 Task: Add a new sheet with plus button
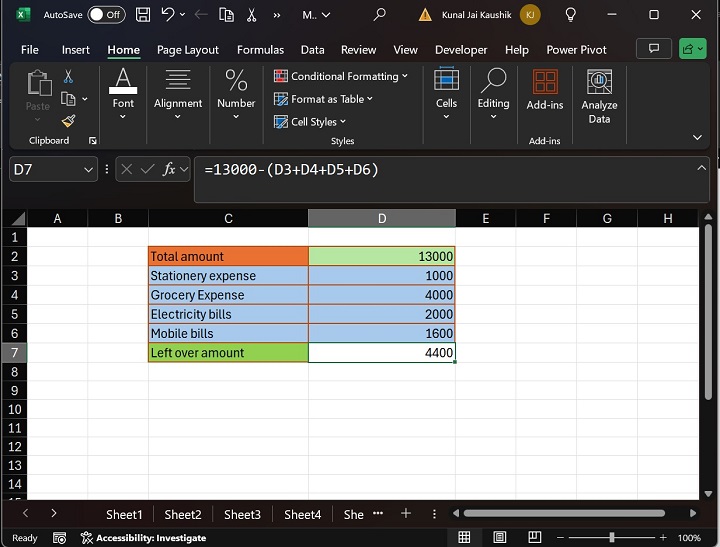[406, 513]
